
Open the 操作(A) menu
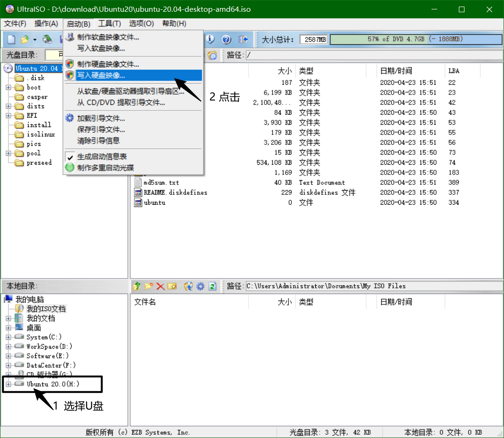pyautogui.click(x=46, y=24)
